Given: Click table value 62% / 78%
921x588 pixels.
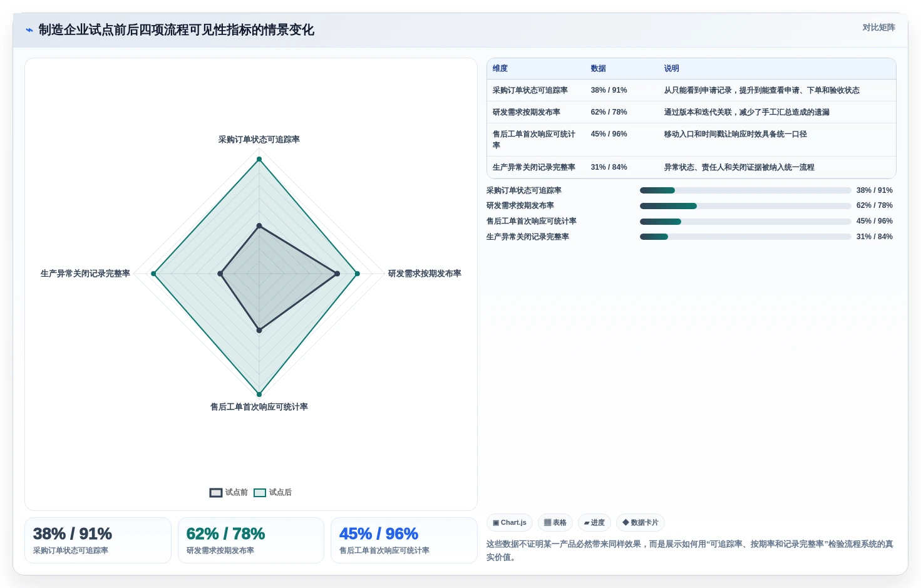Looking at the screenshot, I should (609, 113).
